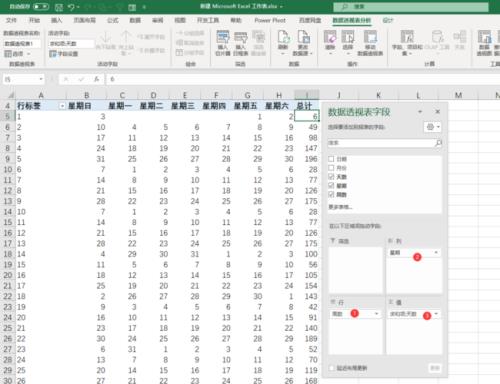Open the PivotTable 选项 (Options) dropdown
500x384 pixels.
(x=17, y=54)
